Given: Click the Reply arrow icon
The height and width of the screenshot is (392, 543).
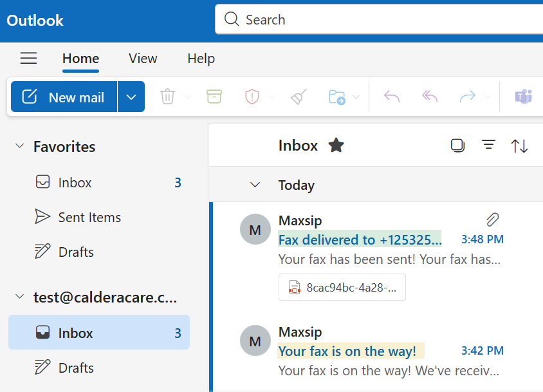Looking at the screenshot, I should [392, 97].
